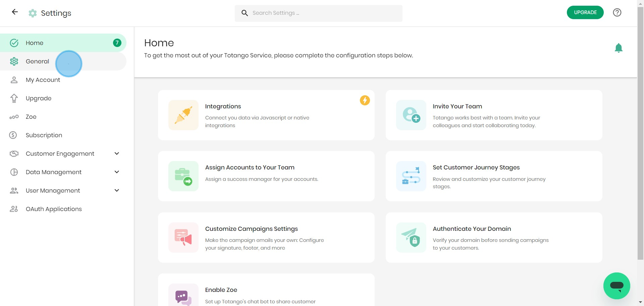Screen dimensions: 644x306
Task: Open Zoe menu item
Action: pyautogui.click(x=63, y=117)
